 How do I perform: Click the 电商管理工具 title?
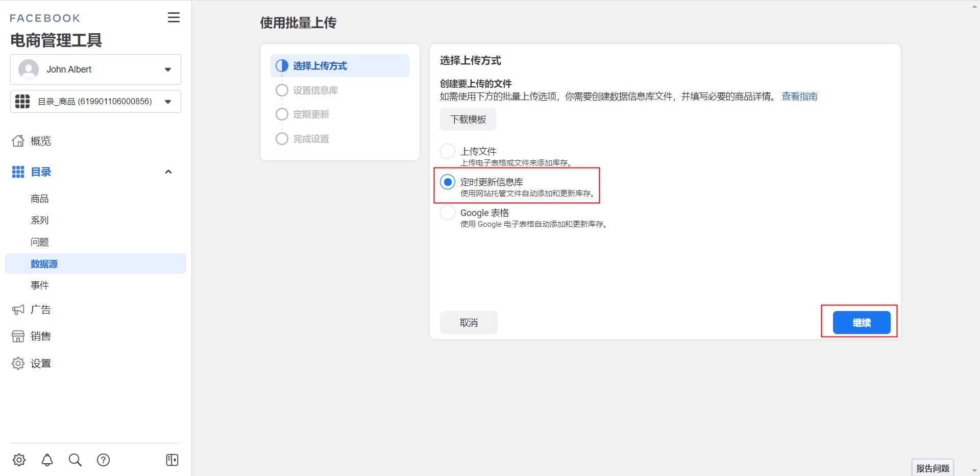pos(56,40)
